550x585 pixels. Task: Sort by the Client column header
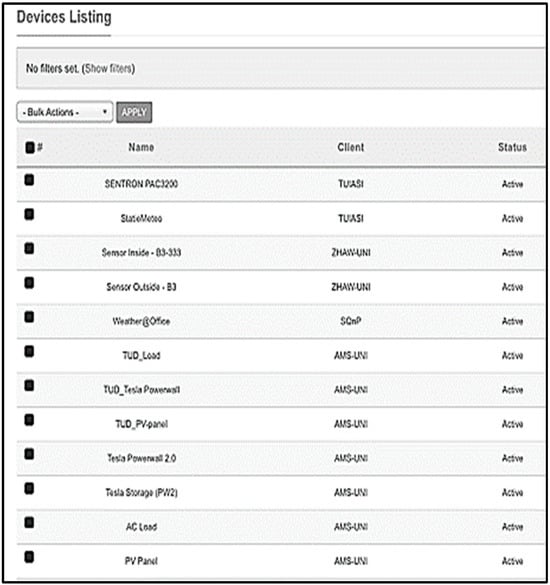[x=350, y=147]
